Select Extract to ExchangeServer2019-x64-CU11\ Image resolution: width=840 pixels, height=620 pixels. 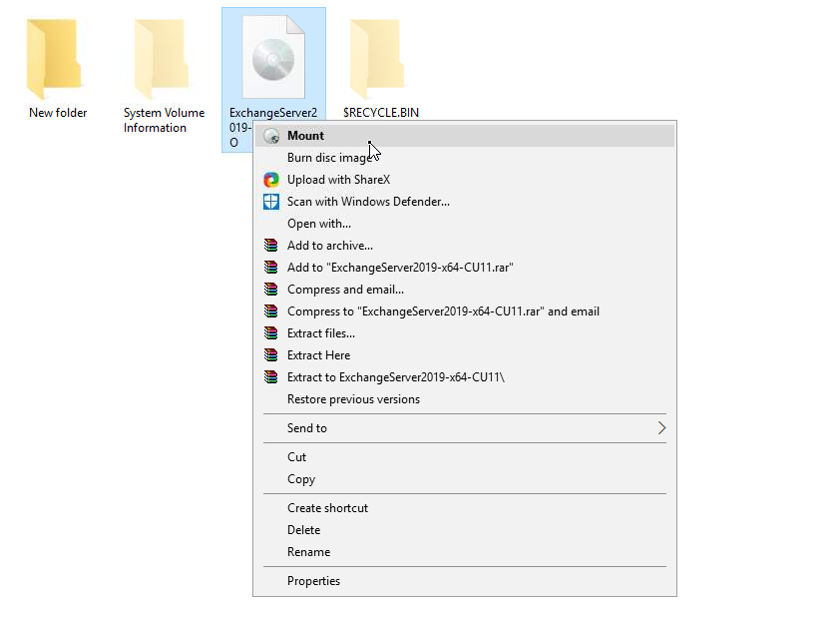point(465,377)
